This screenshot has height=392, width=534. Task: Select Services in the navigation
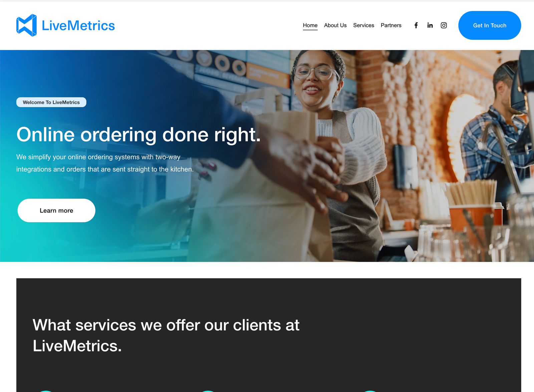(363, 25)
